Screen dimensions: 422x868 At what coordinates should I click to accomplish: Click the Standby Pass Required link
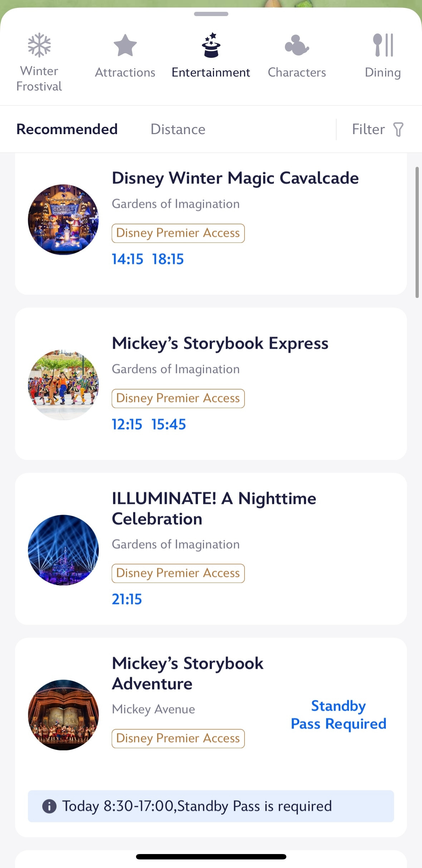(x=338, y=715)
